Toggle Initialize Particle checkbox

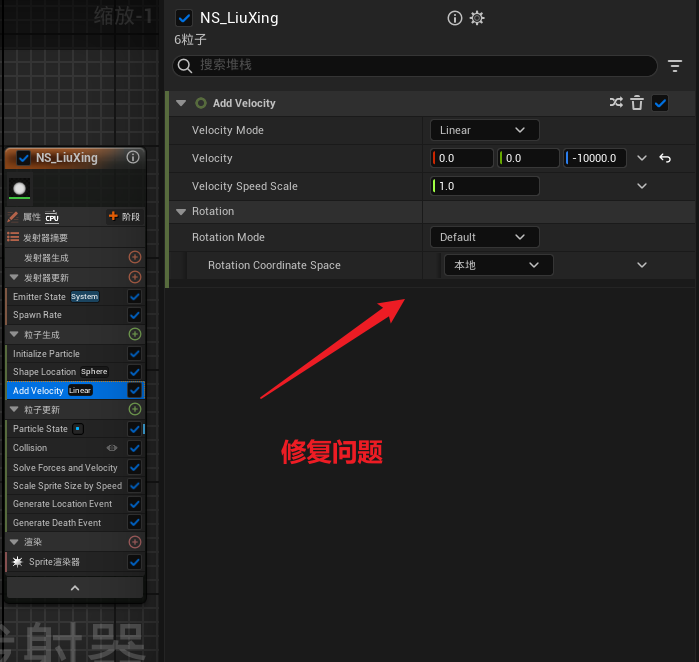tap(135, 354)
